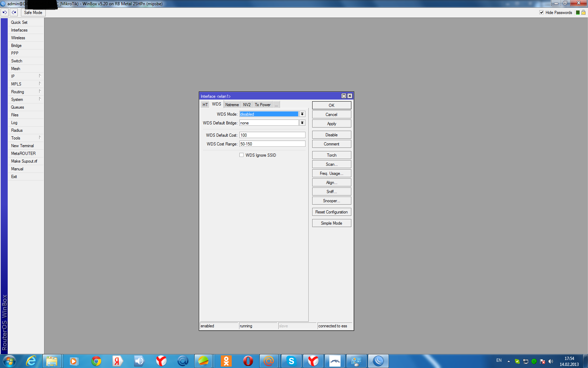
Task: Open the green-orange ball taskbar icon
Action: 203,361
